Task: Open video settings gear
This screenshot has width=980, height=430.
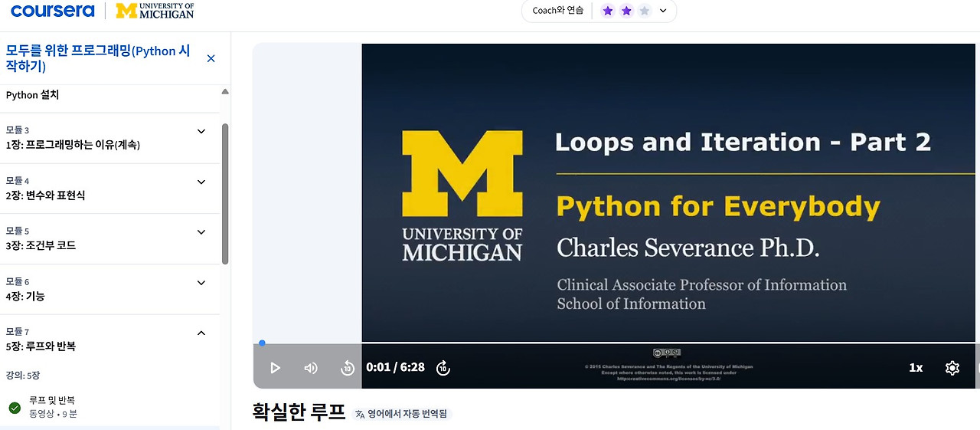Action: click(952, 368)
